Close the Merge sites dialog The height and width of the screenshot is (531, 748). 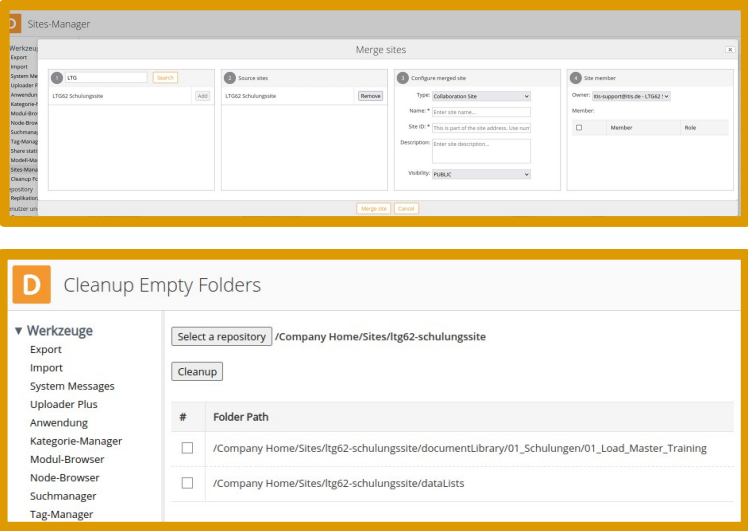(x=730, y=49)
